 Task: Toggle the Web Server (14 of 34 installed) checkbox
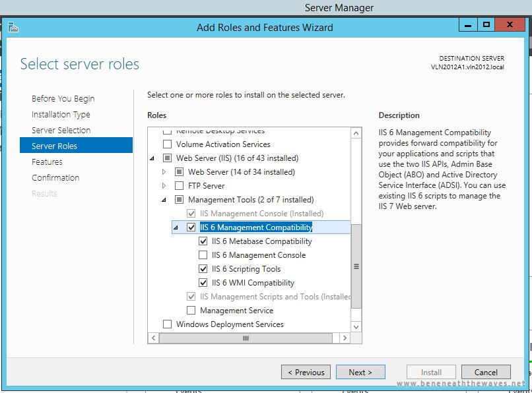(179, 172)
